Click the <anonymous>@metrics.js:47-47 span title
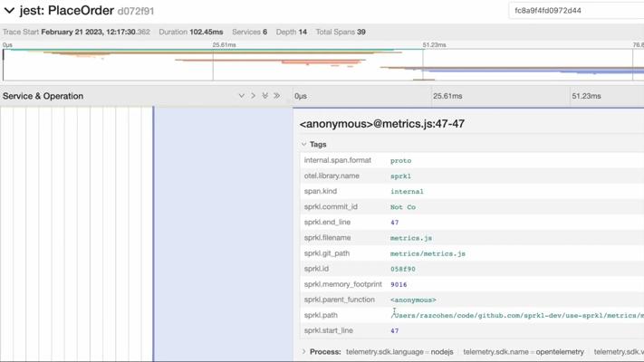The height and width of the screenshot is (362, 644). [382, 124]
